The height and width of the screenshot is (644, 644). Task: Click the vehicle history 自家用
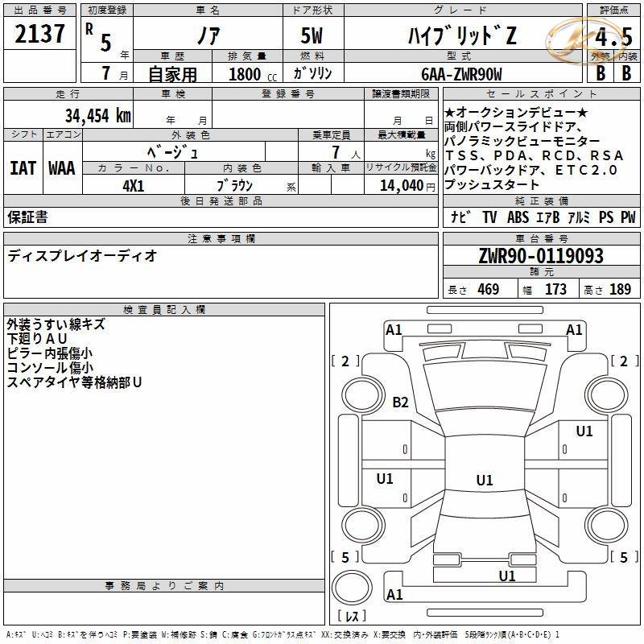click(x=172, y=74)
